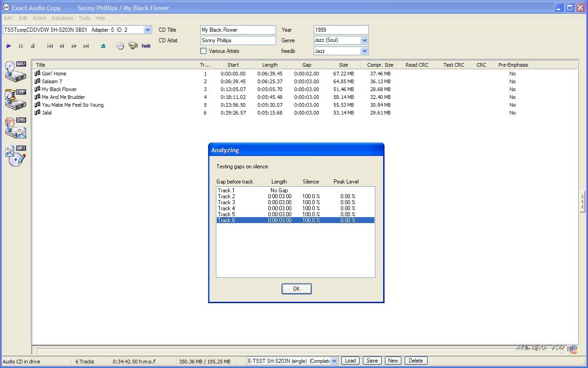Click the Read CRC column header
Viewport: 588px width, 368px height.
click(x=417, y=65)
